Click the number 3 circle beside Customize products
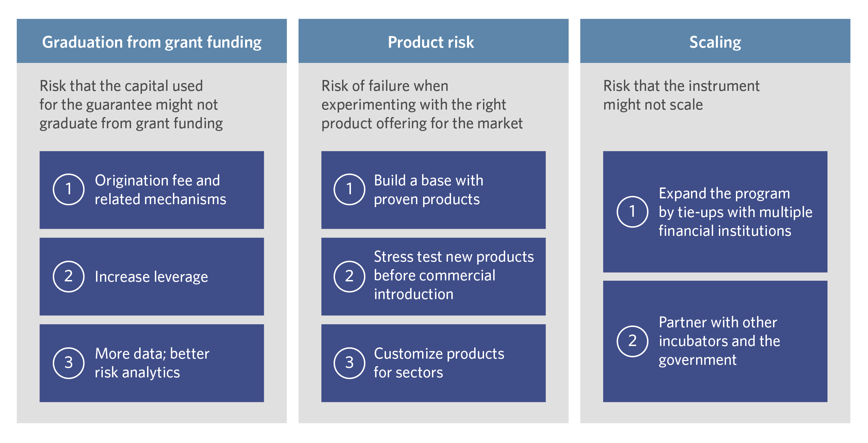The height and width of the screenshot is (443, 868). (x=349, y=363)
